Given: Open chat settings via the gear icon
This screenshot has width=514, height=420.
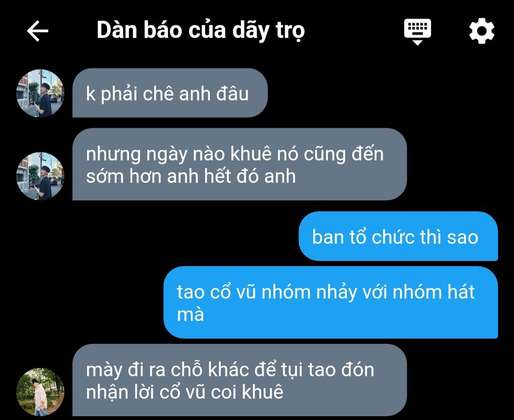Looking at the screenshot, I should pos(482,31).
